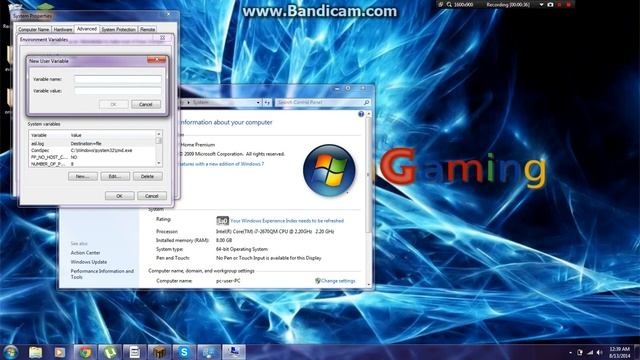Open uTorrent from the taskbar
The height and width of the screenshot is (360, 640).
click(110, 352)
